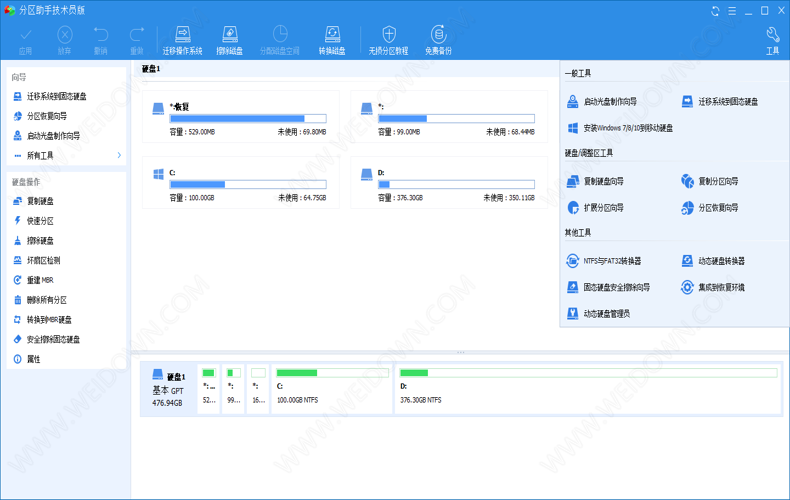Image resolution: width=790 pixels, height=500 pixels.
Task: Select 分区恢复向导 in the left sidebar
Action: coord(40,116)
